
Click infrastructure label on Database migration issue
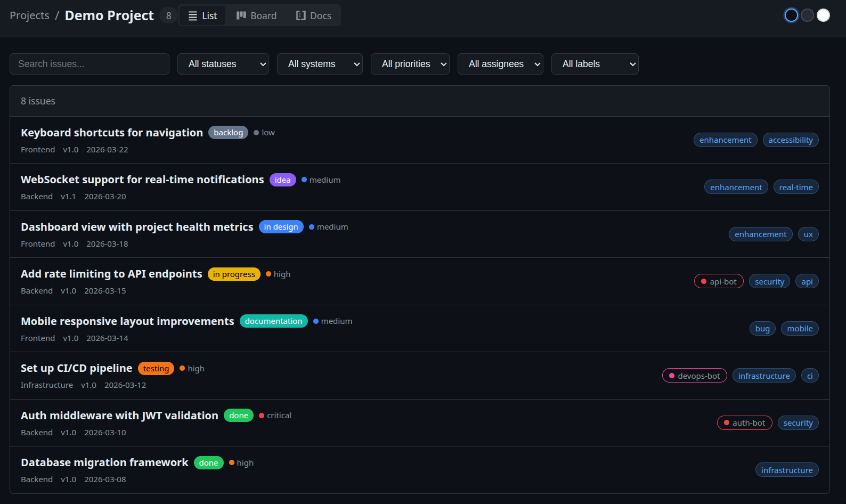tap(787, 470)
